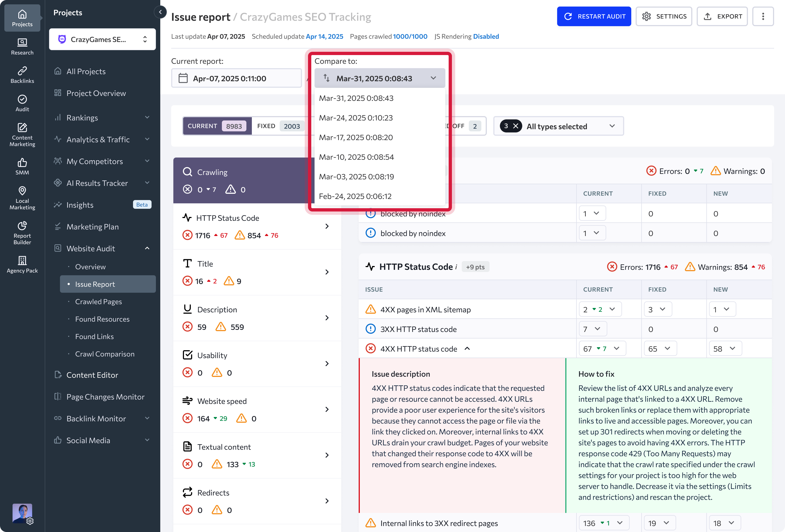Screen dimensions: 785x532
Task: Click the user avatar profile picture
Action: 22,513
